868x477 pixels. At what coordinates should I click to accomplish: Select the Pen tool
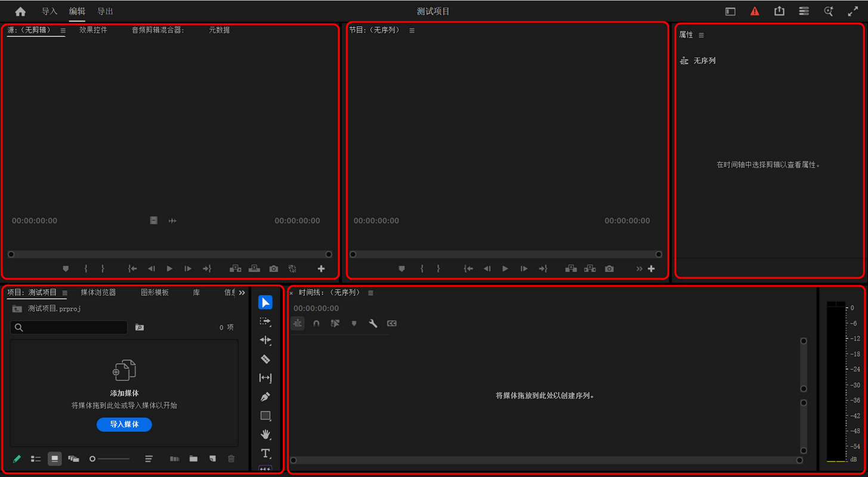pos(265,397)
